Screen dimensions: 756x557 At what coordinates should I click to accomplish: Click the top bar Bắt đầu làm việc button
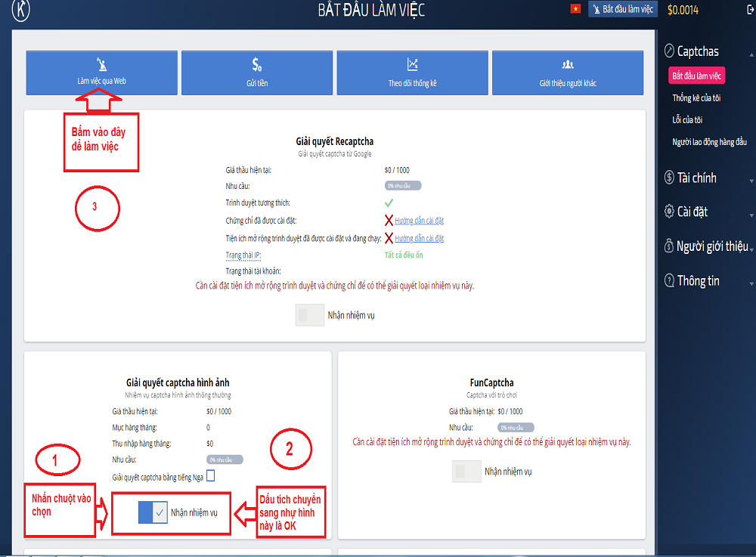624,10
